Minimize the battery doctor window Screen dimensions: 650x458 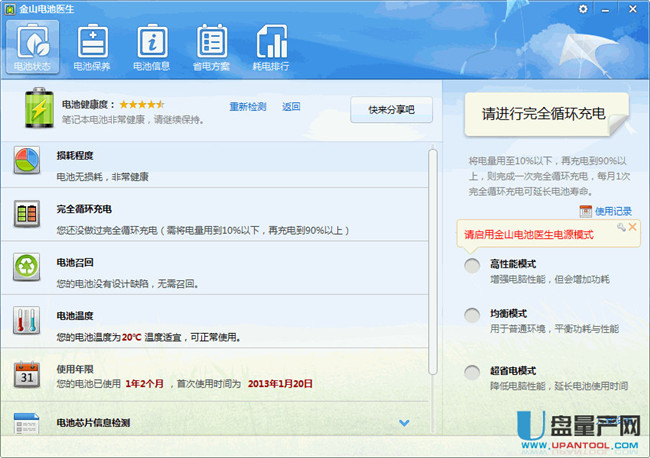(x=606, y=10)
